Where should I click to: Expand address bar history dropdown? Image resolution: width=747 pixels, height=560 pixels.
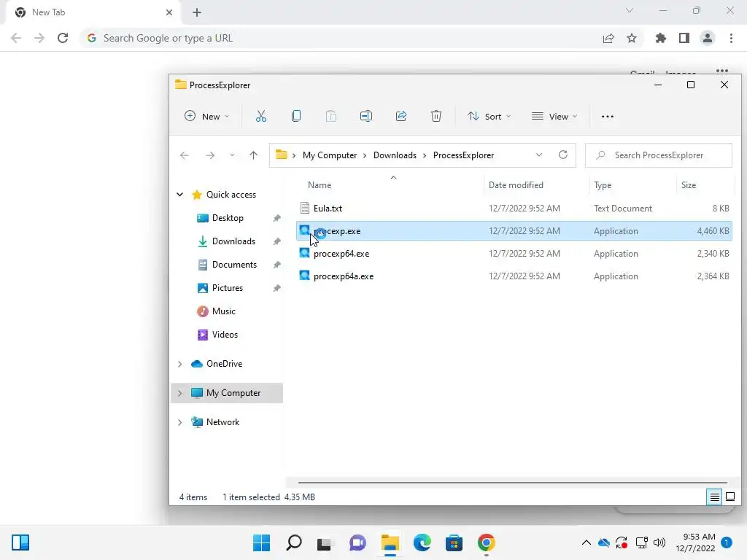pos(539,155)
